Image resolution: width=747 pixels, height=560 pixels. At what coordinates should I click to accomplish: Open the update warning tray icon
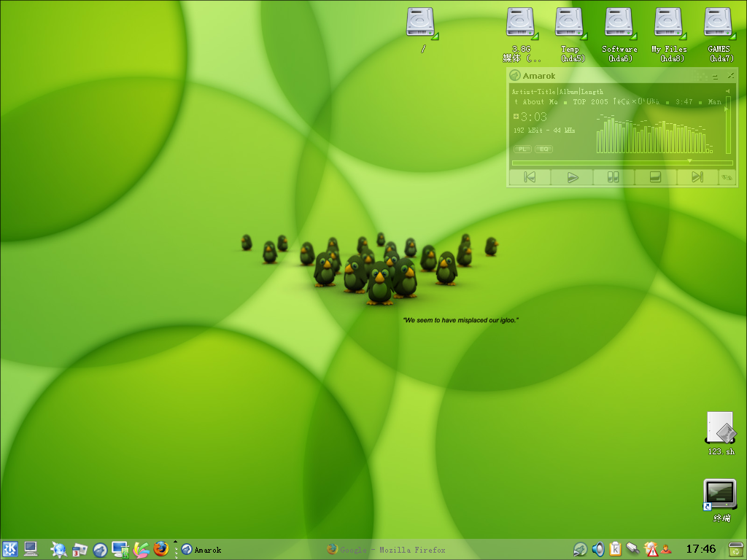(650, 550)
